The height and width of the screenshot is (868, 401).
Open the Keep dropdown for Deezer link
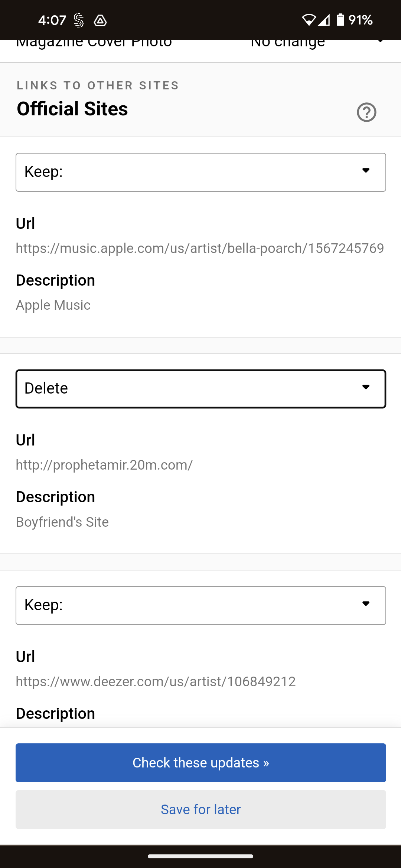pyautogui.click(x=201, y=605)
